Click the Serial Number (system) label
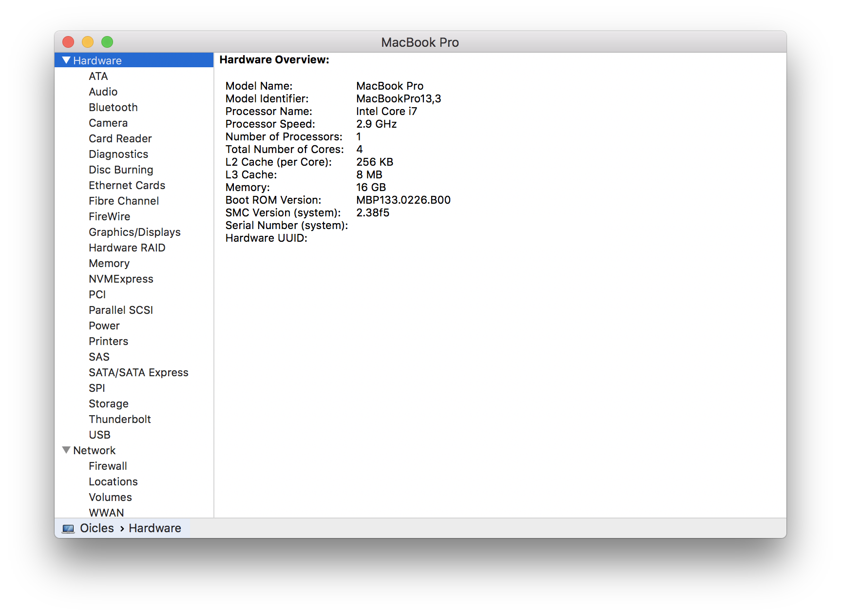 click(287, 225)
